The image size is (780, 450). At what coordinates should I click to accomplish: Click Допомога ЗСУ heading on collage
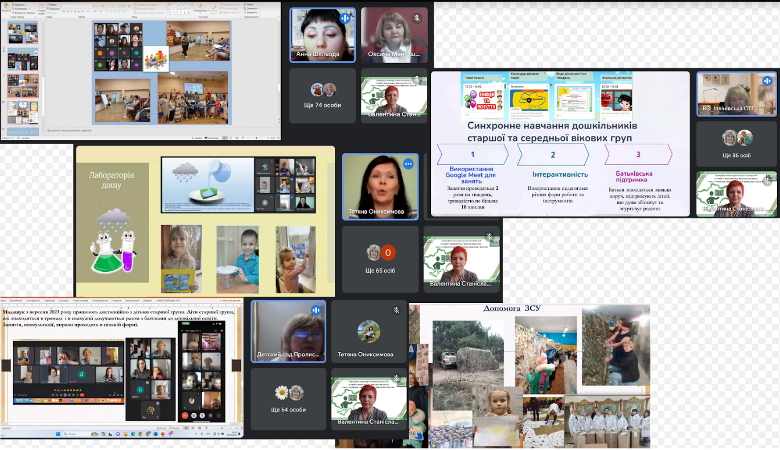tap(512, 308)
